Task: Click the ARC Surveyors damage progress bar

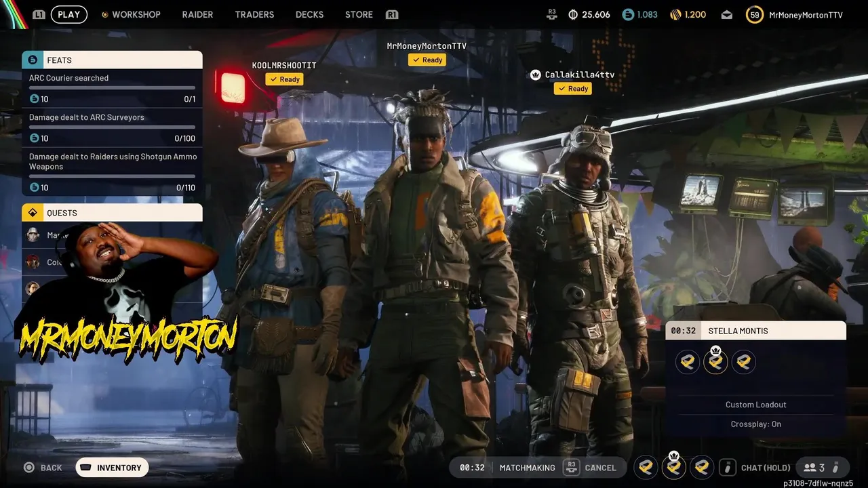Action: (x=112, y=127)
